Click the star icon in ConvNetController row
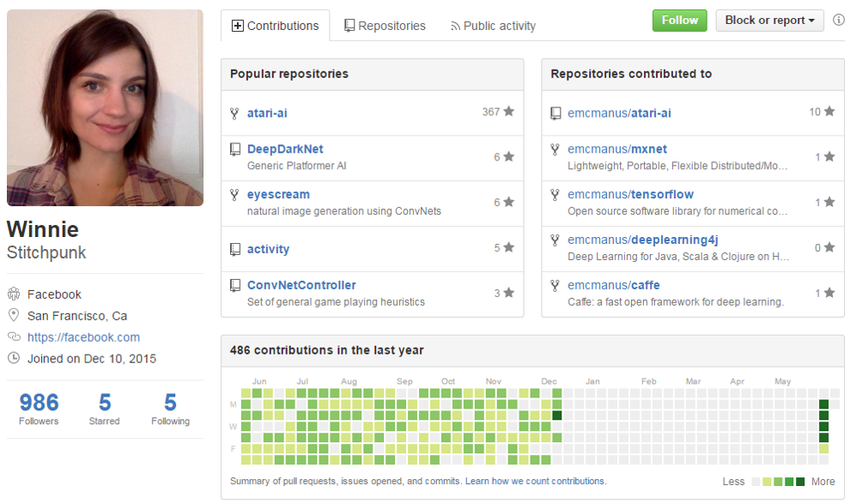 pyautogui.click(x=509, y=294)
